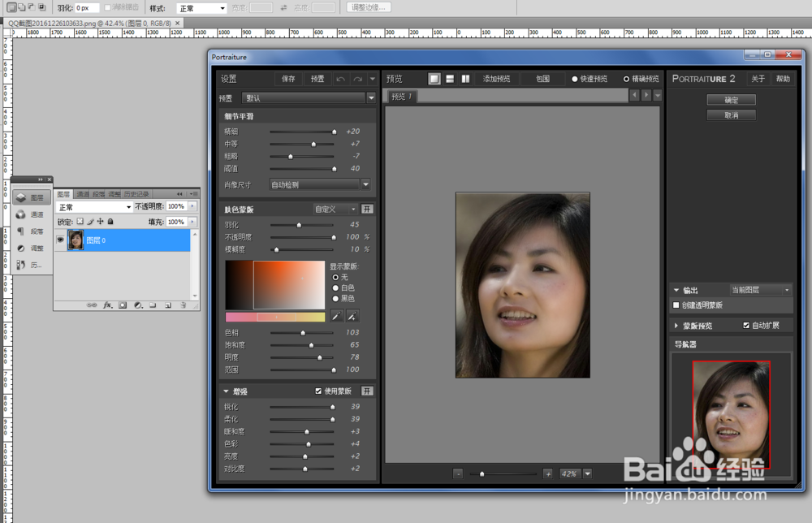812x523 pixels.
Task: Enable the 使用蒙版 checkbox
Action: (318, 391)
